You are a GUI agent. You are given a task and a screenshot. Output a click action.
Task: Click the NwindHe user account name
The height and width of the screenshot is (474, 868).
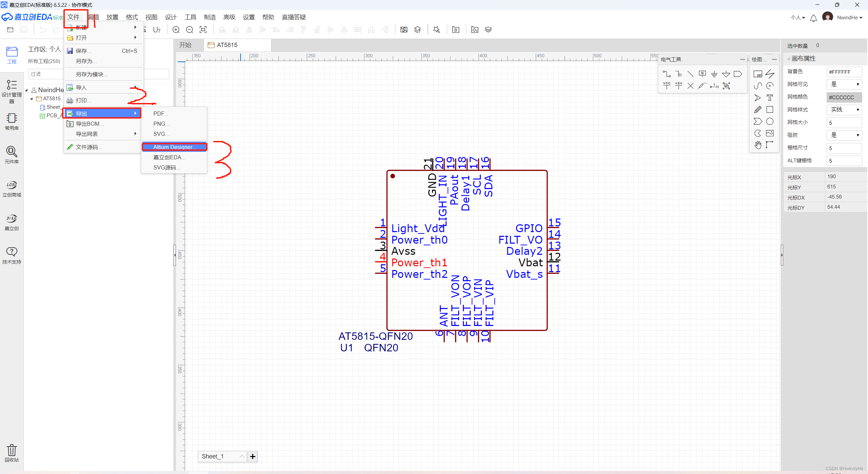tap(847, 18)
